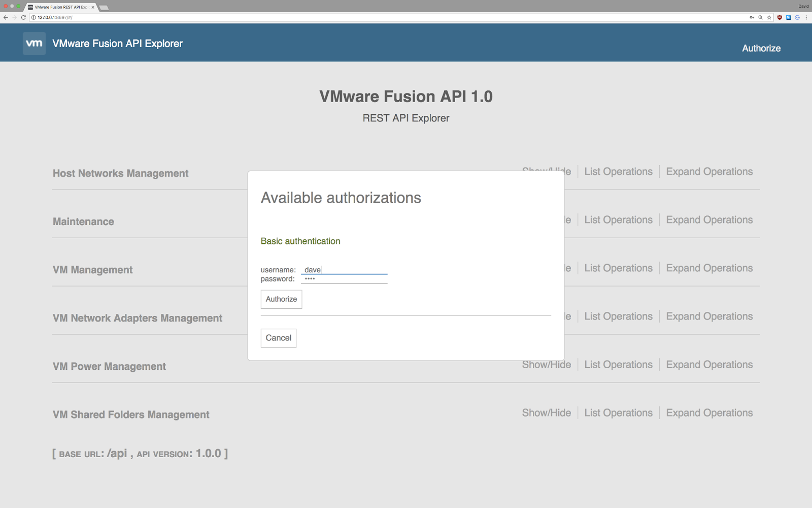Viewport: 812px width, 508px height.
Task: Open a new browser tab
Action: coord(104,8)
